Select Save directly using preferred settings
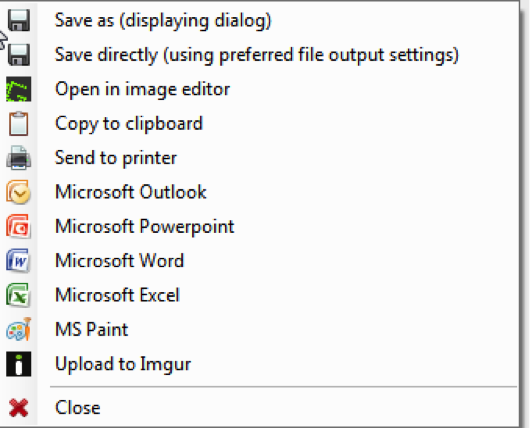 coord(257,55)
